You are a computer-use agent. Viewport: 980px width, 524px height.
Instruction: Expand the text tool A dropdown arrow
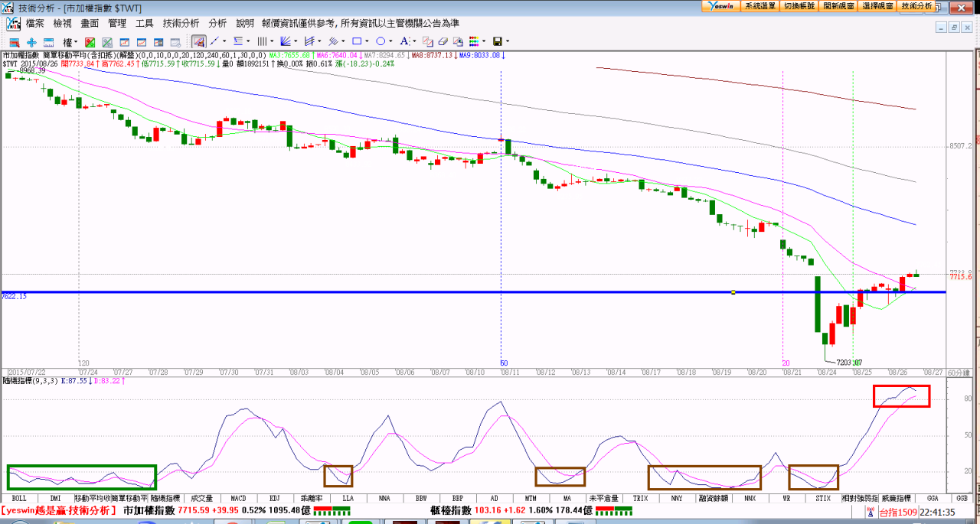point(414,42)
